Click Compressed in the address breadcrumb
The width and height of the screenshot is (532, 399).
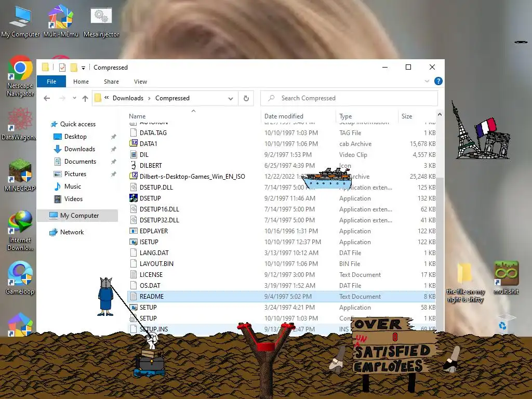[x=172, y=98]
